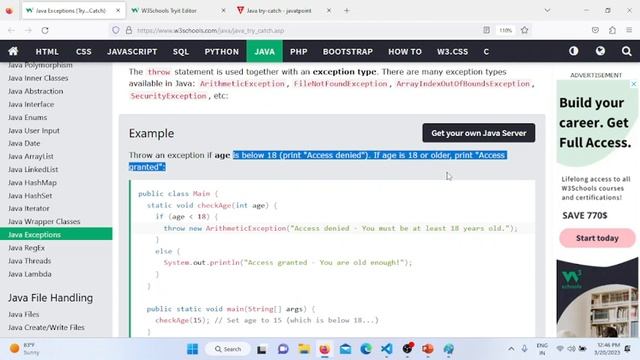Image resolution: width=640 pixels, height=360 pixels.
Task: Click the W3Schools bookshelf ad image
Action: (x=597, y=297)
